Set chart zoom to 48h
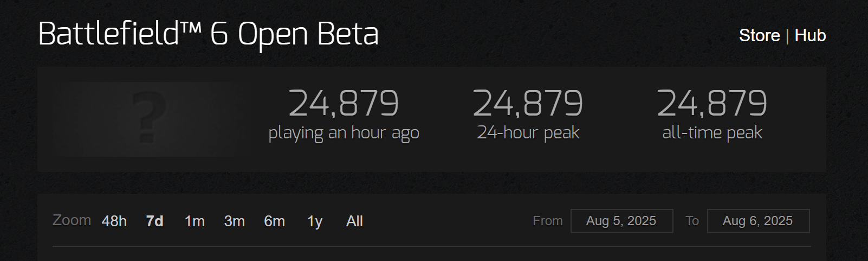868x261 pixels. pos(114,221)
